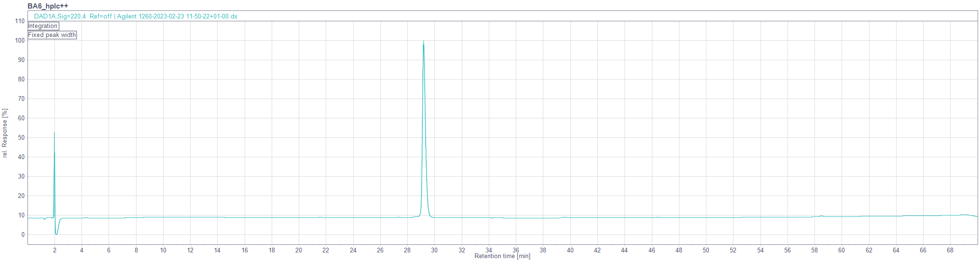Screen dimensions: 980x260
Task: Click the 0 tick on the response axis
Action: [23, 234]
